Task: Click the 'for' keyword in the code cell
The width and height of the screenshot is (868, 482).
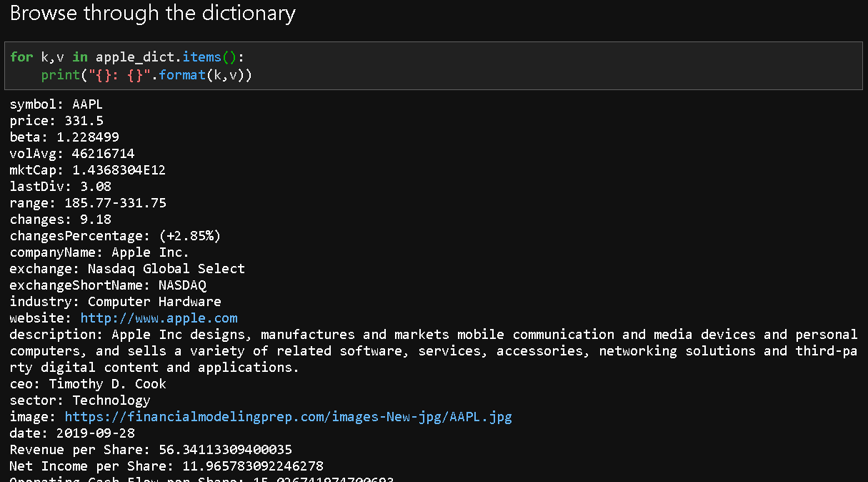Action: (x=21, y=57)
